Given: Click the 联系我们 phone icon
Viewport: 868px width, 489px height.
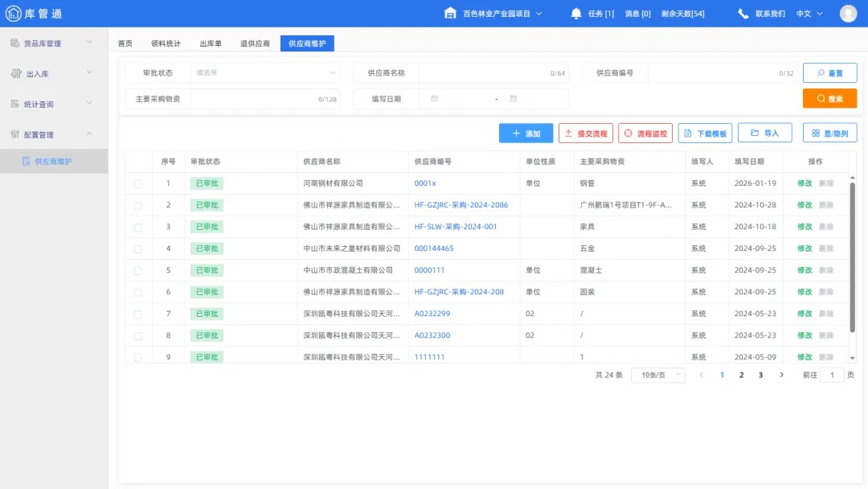Looking at the screenshot, I should [x=743, y=13].
